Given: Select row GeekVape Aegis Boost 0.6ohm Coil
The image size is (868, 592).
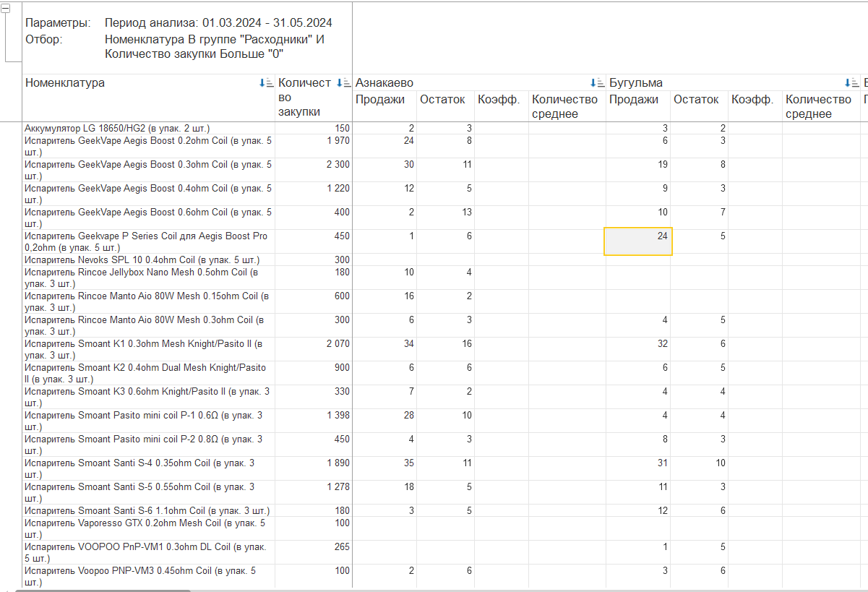Looking at the screenshot, I should 148,218.
